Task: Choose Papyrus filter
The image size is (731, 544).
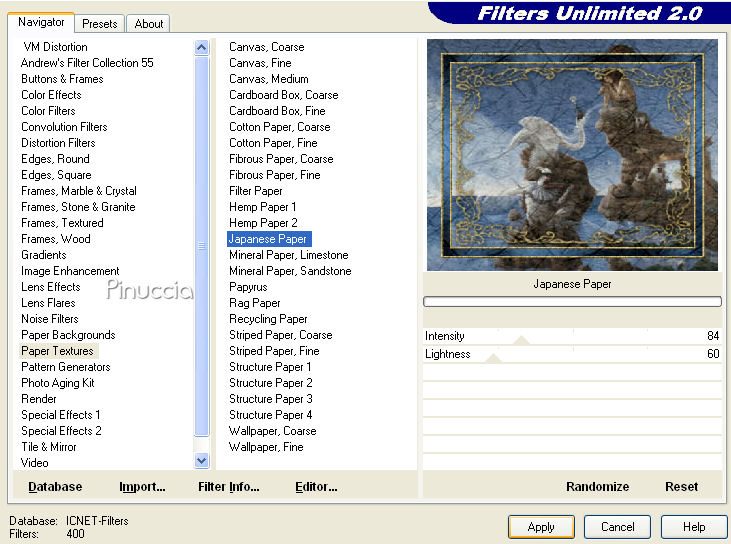Action: click(248, 287)
